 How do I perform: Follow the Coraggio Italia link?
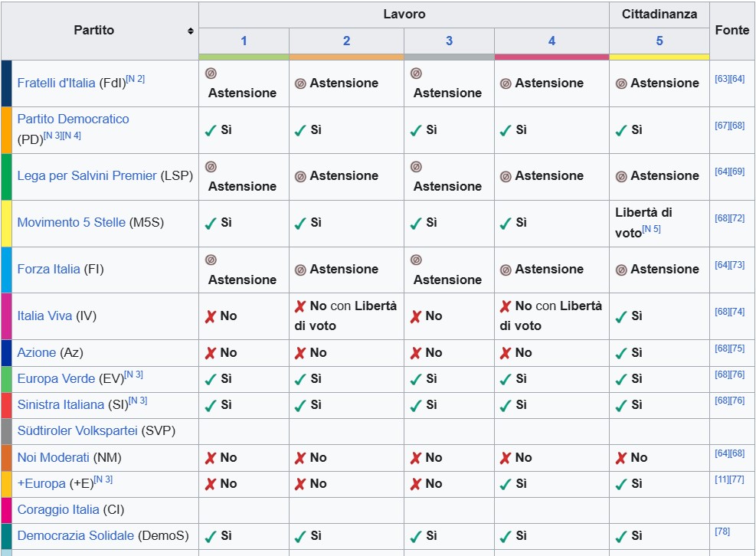point(58,509)
